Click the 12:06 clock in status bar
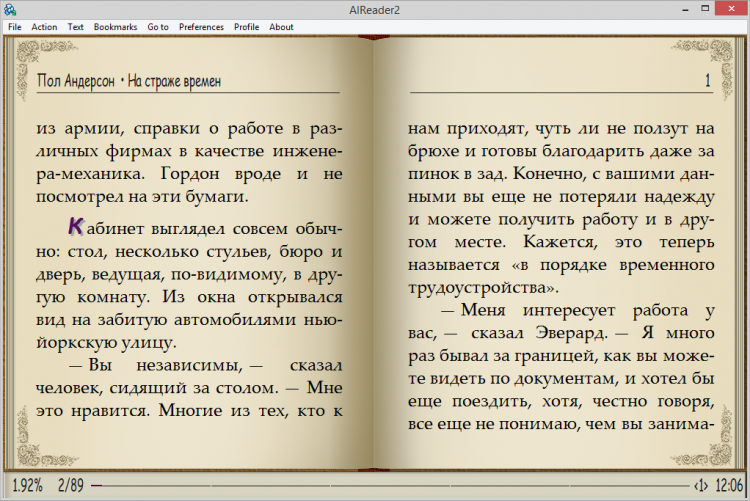The width and height of the screenshot is (750, 501). tap(729, 486)
